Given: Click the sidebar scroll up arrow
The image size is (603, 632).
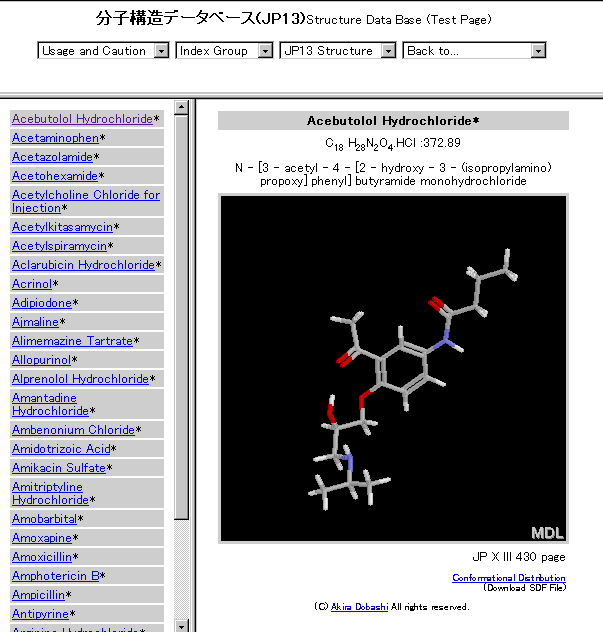Looking at the screenshot, I should (x=181, y=107).
